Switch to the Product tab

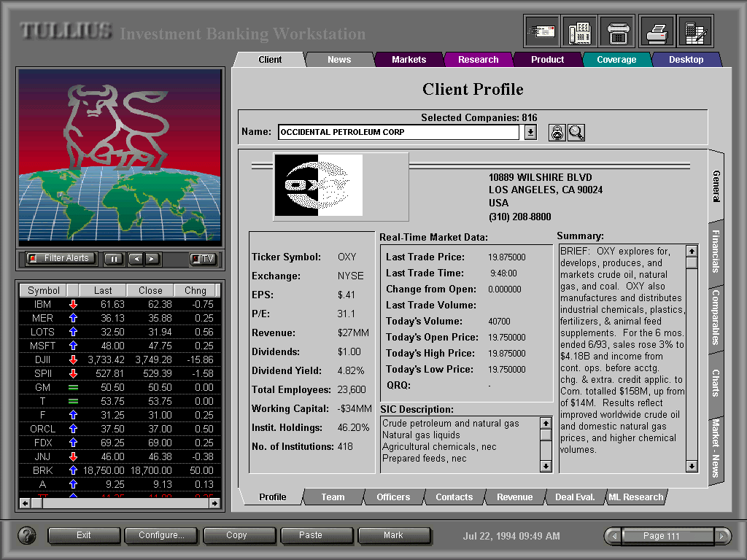(547, 60)
